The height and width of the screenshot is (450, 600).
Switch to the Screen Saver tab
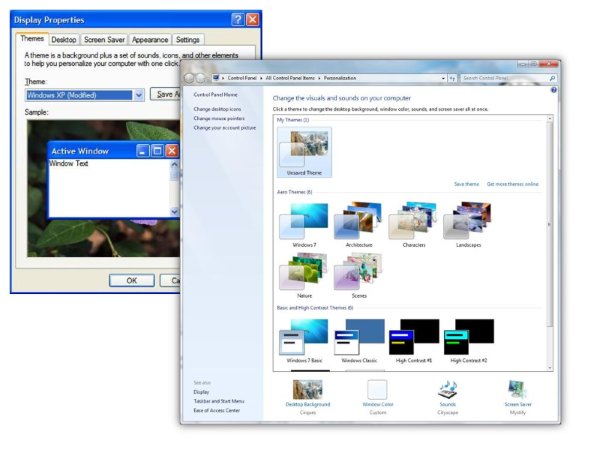(103, 40)
